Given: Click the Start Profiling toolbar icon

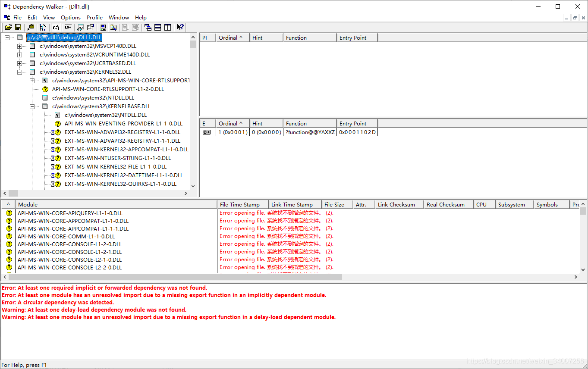Looking at the screenshot, I should point(126,27).
